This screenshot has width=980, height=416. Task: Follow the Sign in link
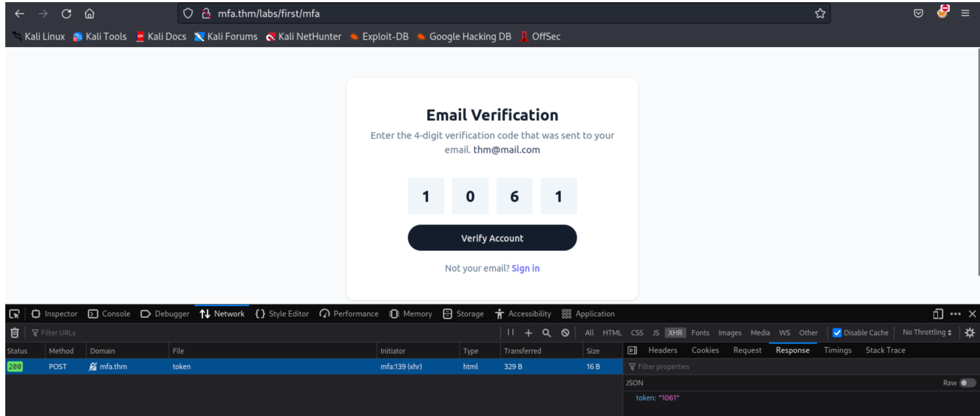click(526, 269)
